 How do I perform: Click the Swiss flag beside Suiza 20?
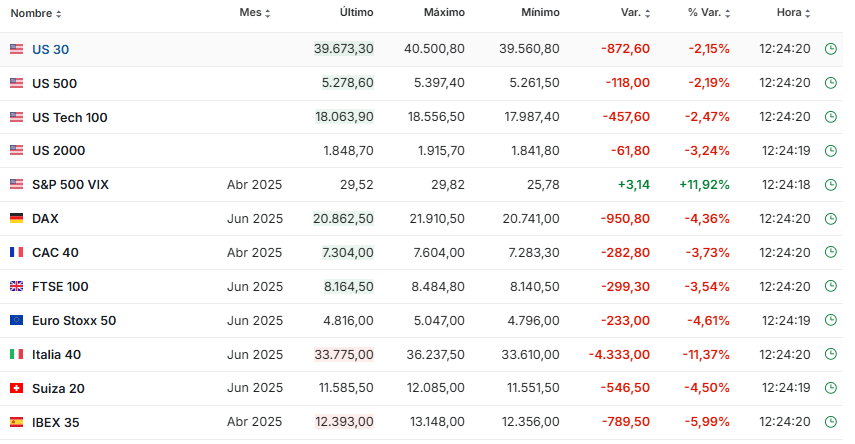[x=16, y=388]
